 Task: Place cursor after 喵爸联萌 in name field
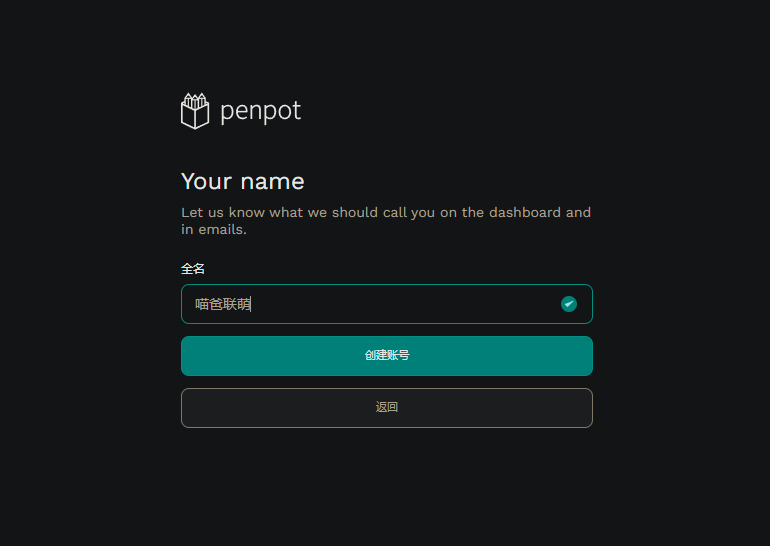(x=251, y=304)
